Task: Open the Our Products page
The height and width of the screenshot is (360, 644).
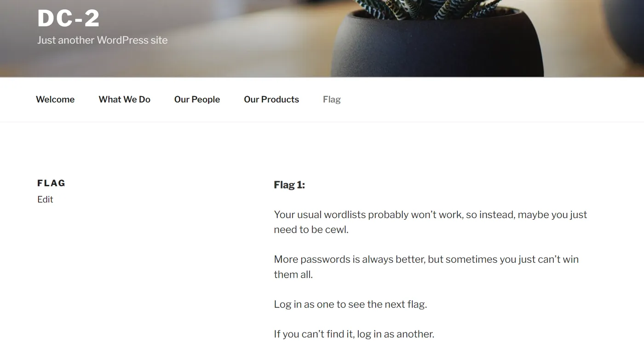Action: [x=271, y=99]
